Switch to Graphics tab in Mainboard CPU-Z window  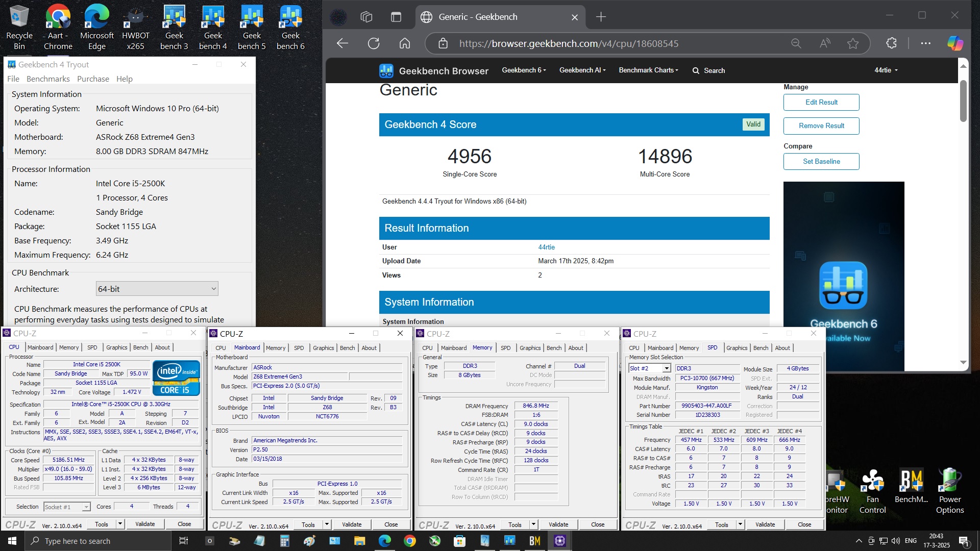coord(324,348)
